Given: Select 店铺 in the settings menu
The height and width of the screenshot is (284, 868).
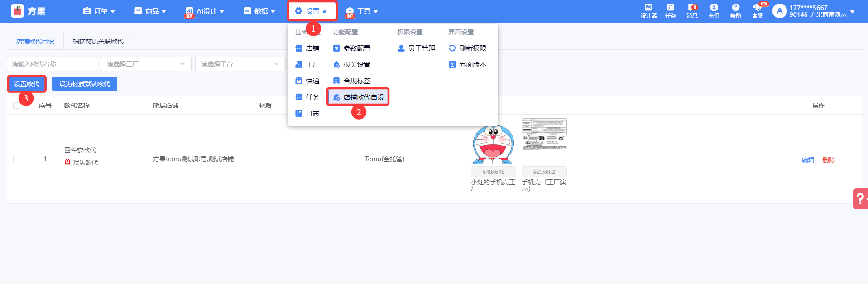Looking at the screenshot, I should coord(307,48).
